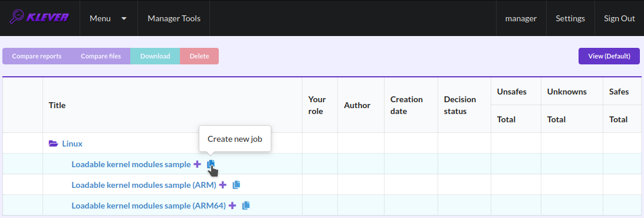The image size is (644, 218).
Task: Click copy icon next to the ARM64 sample
Action: tap(245, 205)
